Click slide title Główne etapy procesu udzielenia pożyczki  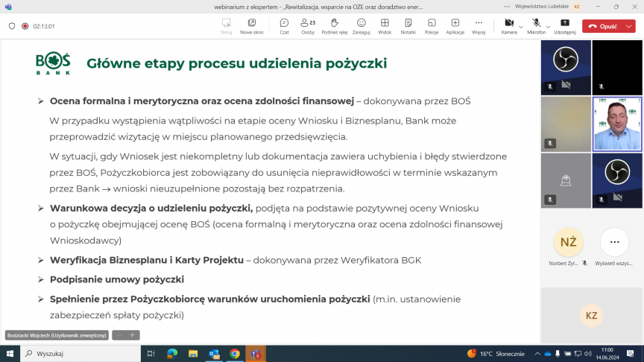pos(236,63)
